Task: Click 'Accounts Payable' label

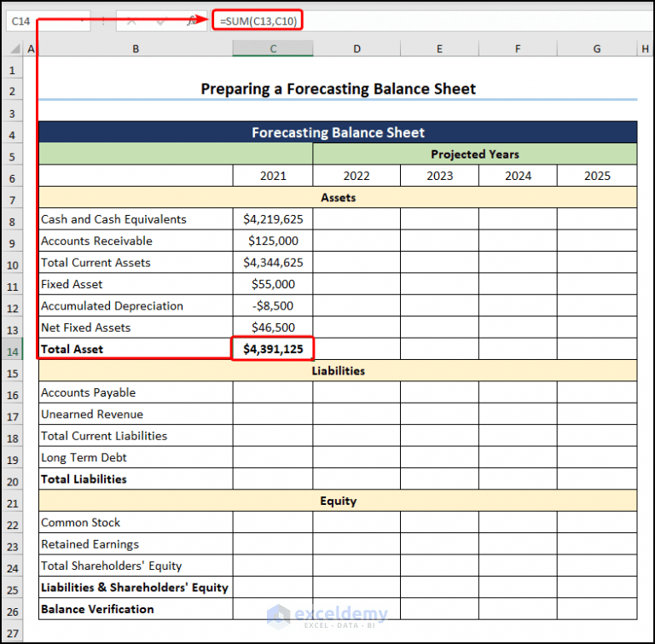Action: 88,392
